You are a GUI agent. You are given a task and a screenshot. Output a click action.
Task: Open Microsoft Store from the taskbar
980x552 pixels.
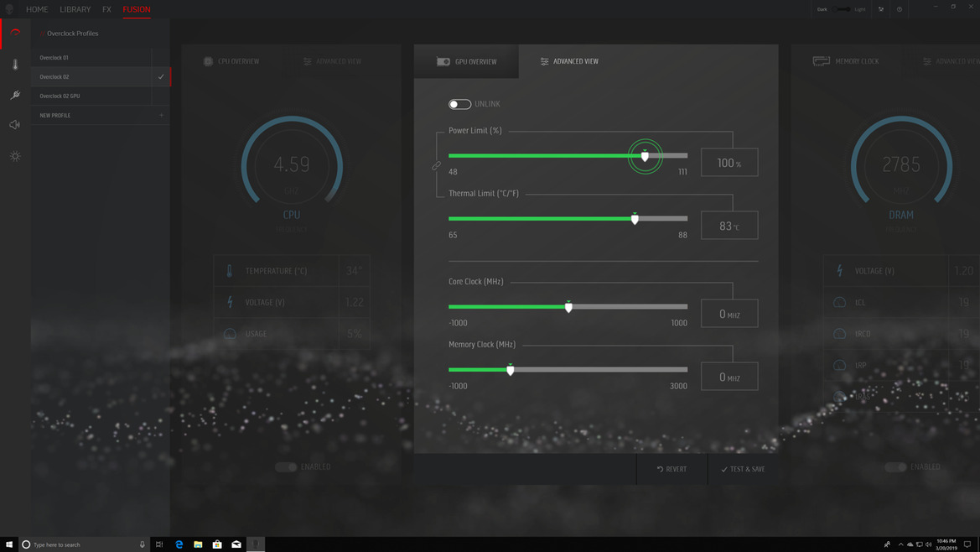[217, 544]
